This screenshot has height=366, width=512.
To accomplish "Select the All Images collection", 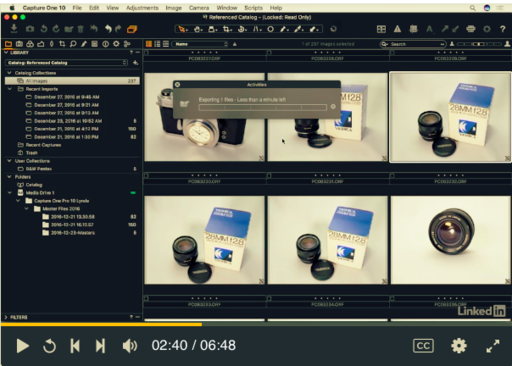I will click(x=72, y=81).
